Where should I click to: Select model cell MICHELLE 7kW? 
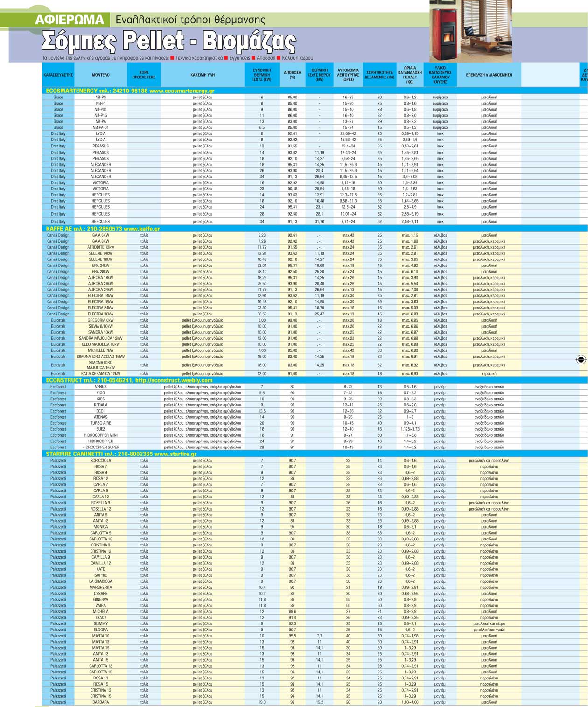pos(100,350)
